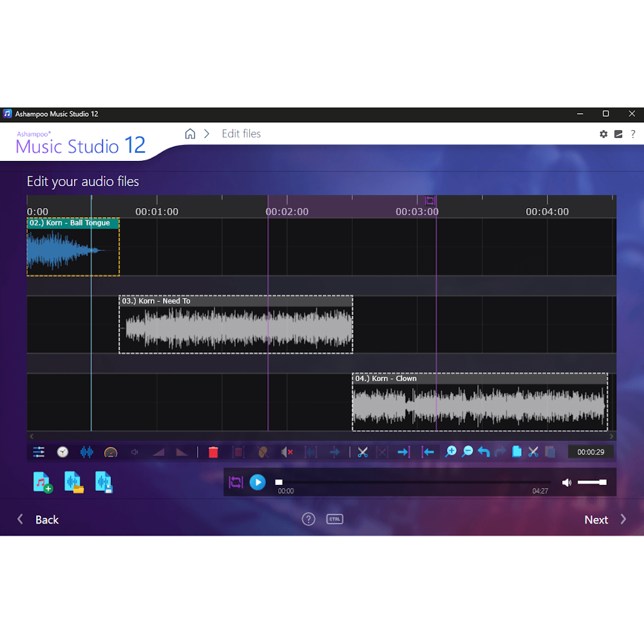The image size is (644, 644).
Task: Click the dimmed blue plus icon
Action: click(x=335, y=452)
